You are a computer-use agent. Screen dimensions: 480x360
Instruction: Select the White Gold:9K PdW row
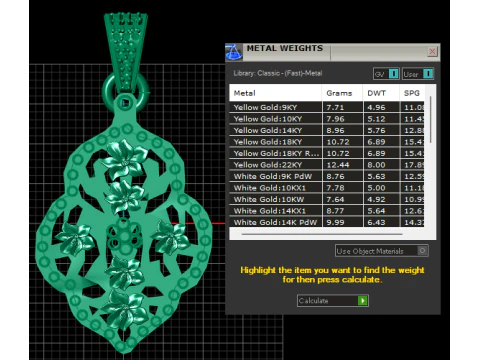point(327,176)
